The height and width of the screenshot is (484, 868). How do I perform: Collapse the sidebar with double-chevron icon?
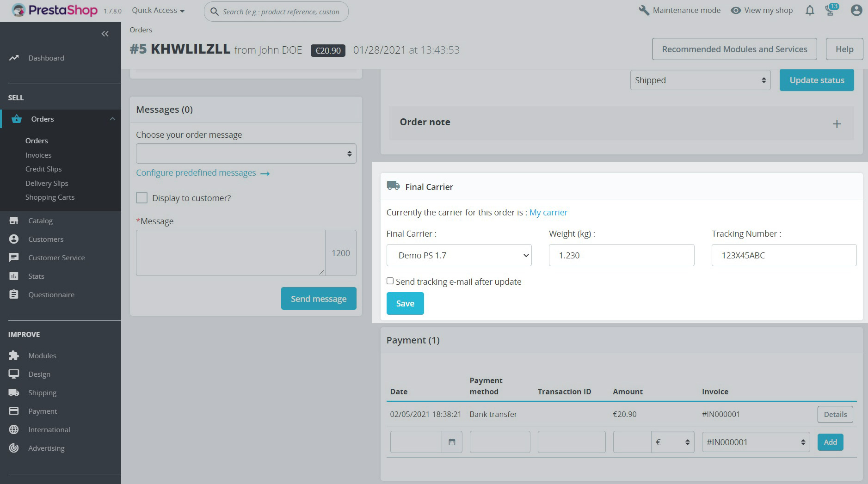[x=105, y=34]
